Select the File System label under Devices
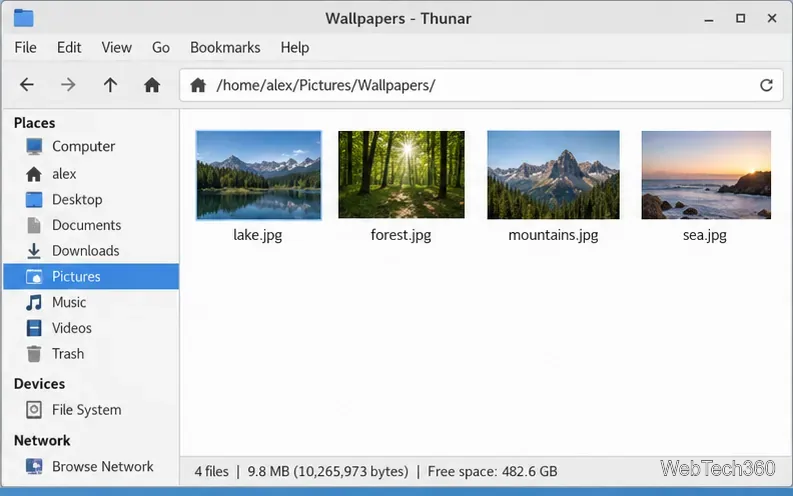 coord(86,410)
